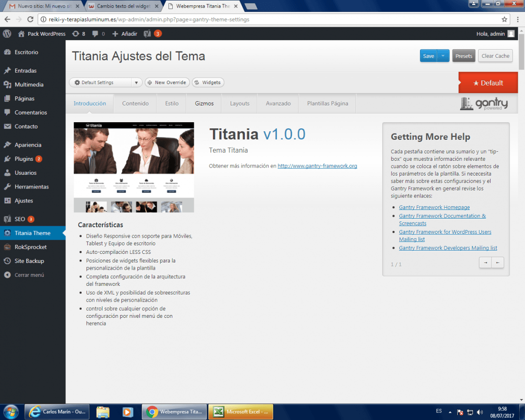The image size is (525, 420).
Task: Open Chrome three-dot menu
Action: coord(518,20)
